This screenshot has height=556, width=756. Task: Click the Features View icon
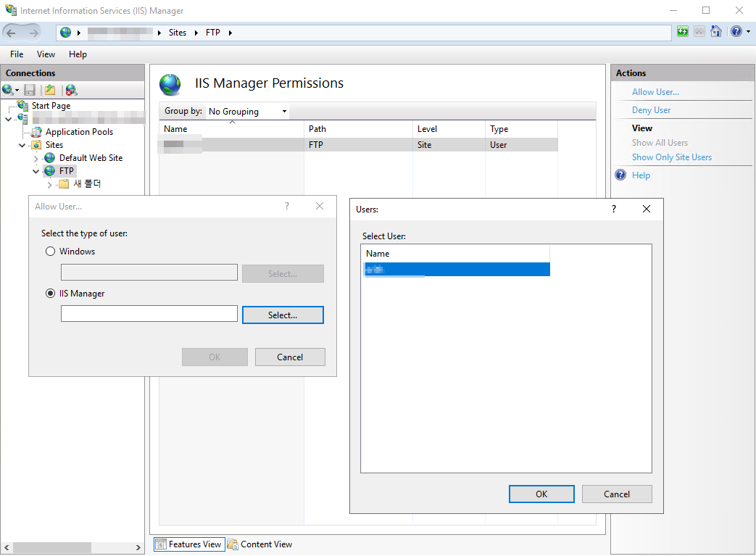pos(161,544)
